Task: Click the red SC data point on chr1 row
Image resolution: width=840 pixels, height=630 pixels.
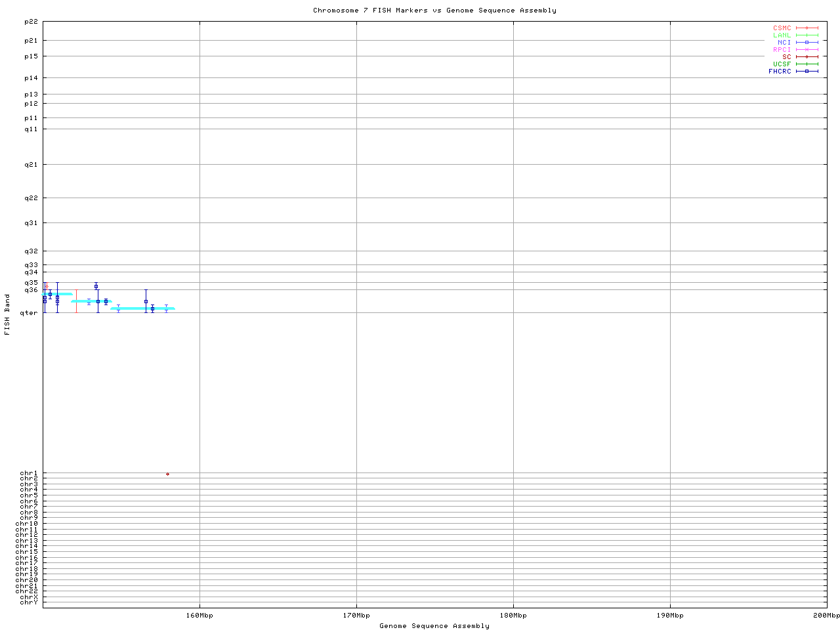Action: point(167,474)
